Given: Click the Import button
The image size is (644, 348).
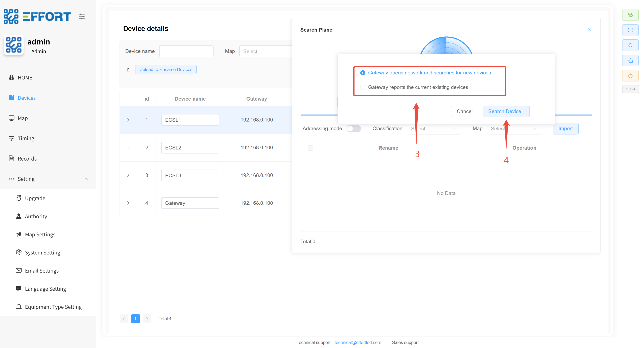Looking at the screenshot, I should pyautogui.click(x=565, y=128).
